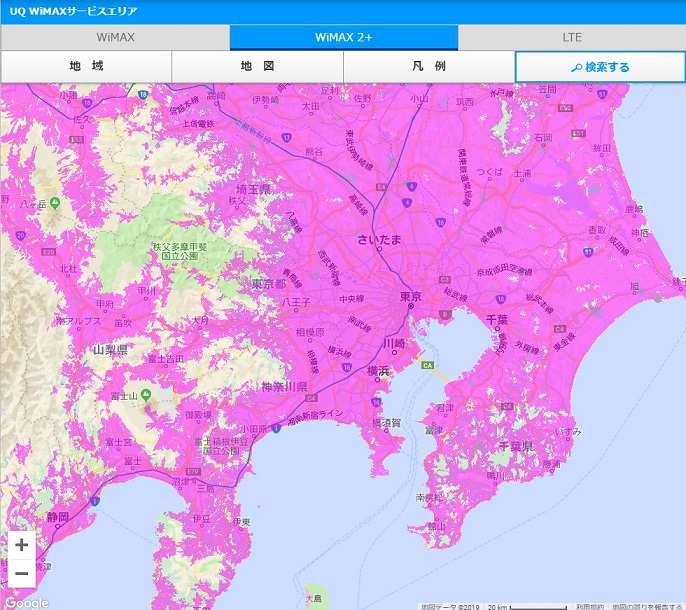Image resolution: width=686 pixels, height=610 pixels.
Task: Click the 千葉県 prefecture label
Action: (x=516, y=446)
